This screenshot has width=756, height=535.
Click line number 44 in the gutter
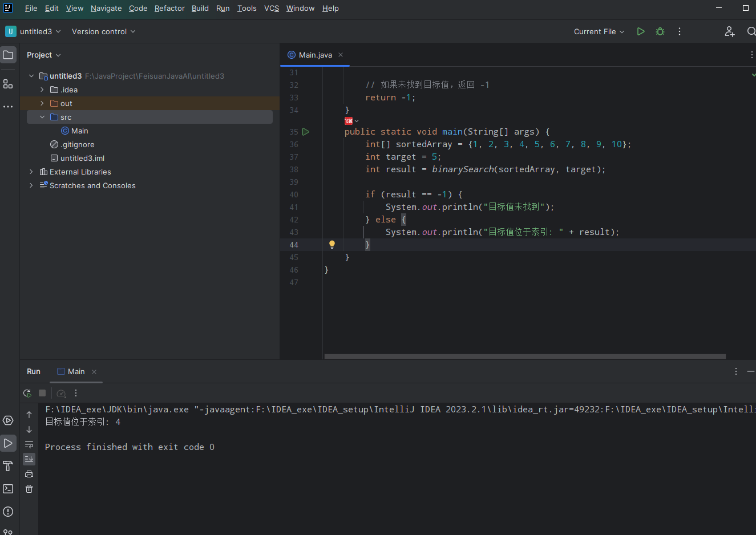[x=294, y=245]
